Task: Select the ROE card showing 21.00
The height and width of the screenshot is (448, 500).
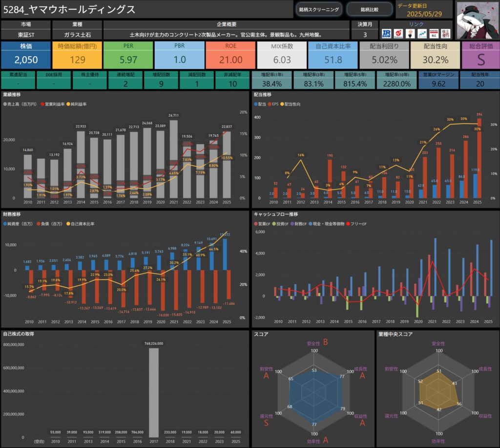Action: [230, 55]
